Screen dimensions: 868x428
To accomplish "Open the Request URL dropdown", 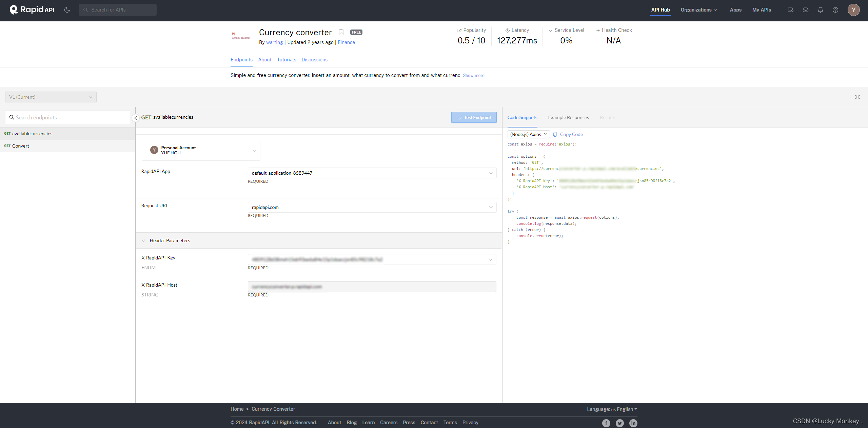I will coord(372,207).
